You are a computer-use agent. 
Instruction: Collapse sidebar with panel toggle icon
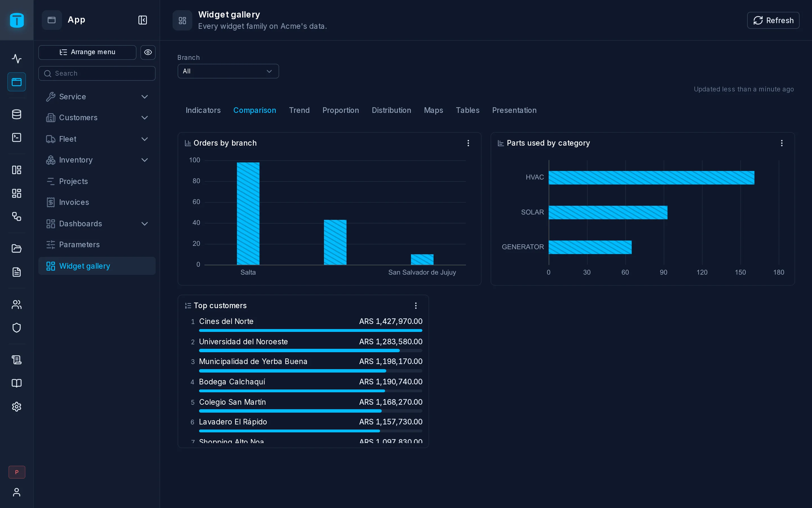[143, 20]
